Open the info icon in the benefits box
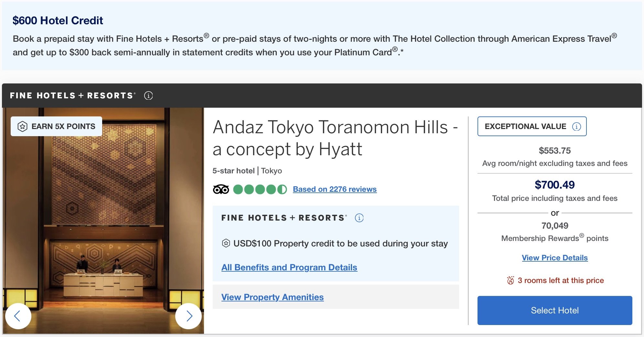The height and width of the screenshot is (337, 644). (359, 218)
